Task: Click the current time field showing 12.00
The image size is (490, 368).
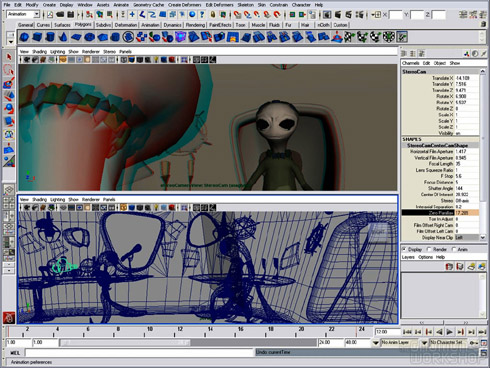Action: tap(387, 332)
